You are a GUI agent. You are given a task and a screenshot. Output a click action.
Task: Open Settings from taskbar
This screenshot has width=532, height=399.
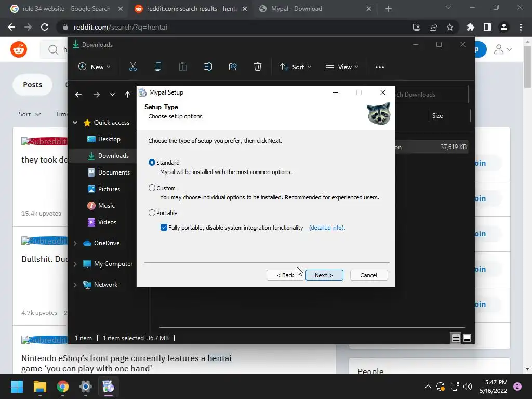[x=86, y=387]
